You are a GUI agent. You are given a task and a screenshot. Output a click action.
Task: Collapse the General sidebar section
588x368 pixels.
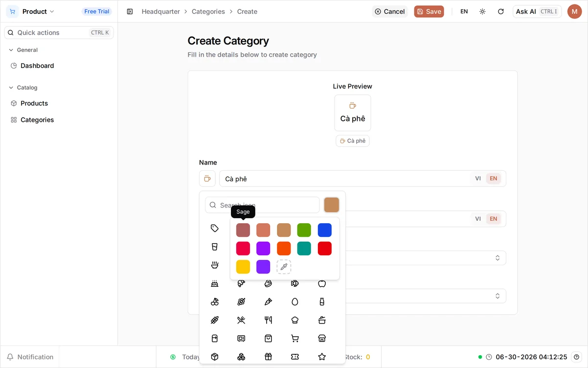pos(23,50)
